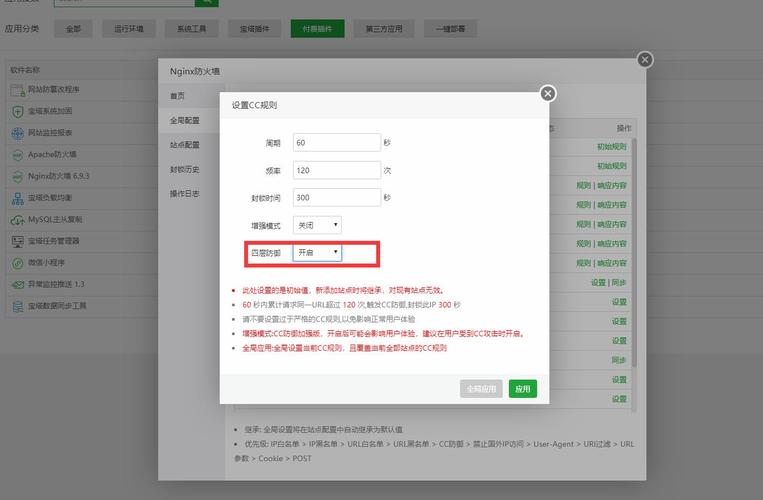Click the 宝塔任务管理器 monitor icon
The height and width of the screenshot is (500, 763).
(18, 241)
